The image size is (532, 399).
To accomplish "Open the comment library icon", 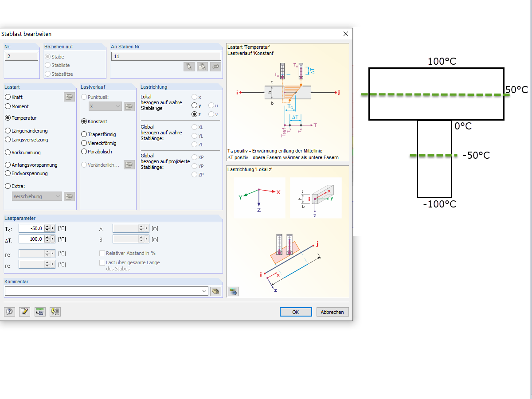I will (x=215, y=291).
